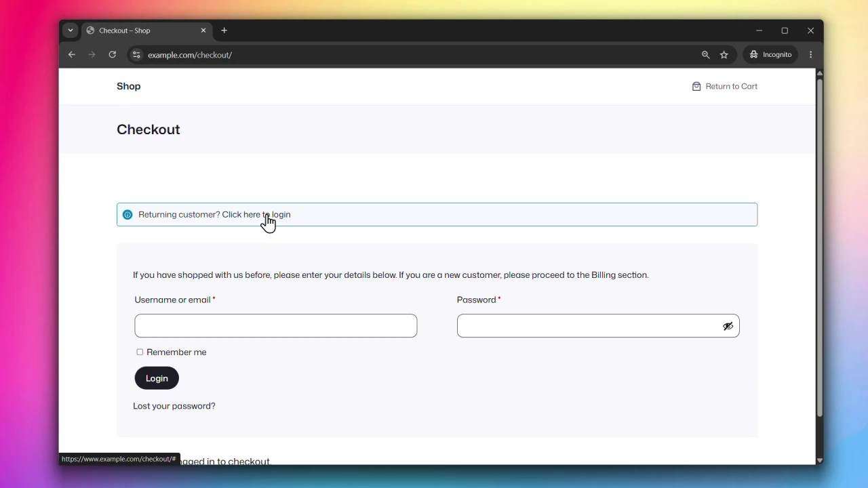Check the Remember me checkbox
Screen dimensions: 868x488
(140, 352)
